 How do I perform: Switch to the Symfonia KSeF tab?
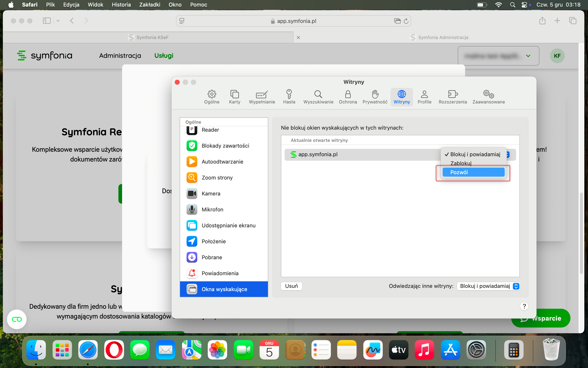pyautogui.click(x=148, y=37)
